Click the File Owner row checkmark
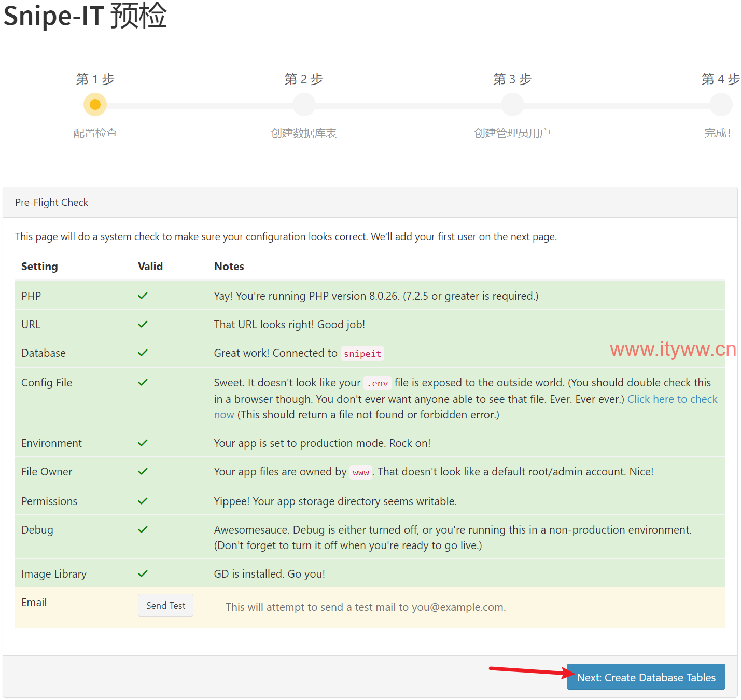 pyautogui.click(x=143, y=471)
